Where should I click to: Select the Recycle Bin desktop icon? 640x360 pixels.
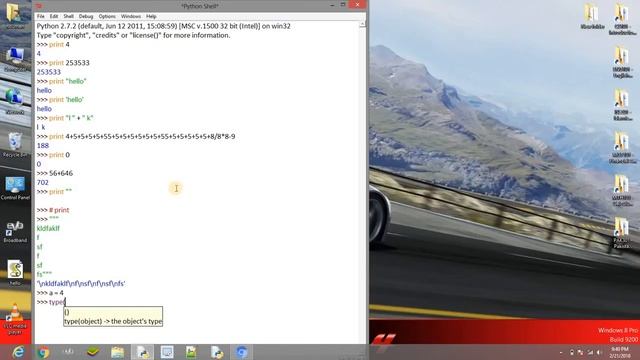pyautogui.click(x=15, y=144)
